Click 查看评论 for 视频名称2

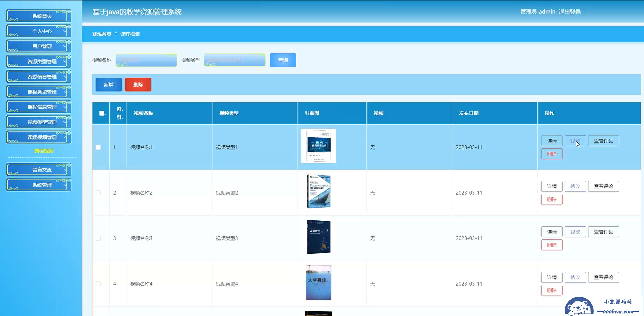[x=603, y=186]
